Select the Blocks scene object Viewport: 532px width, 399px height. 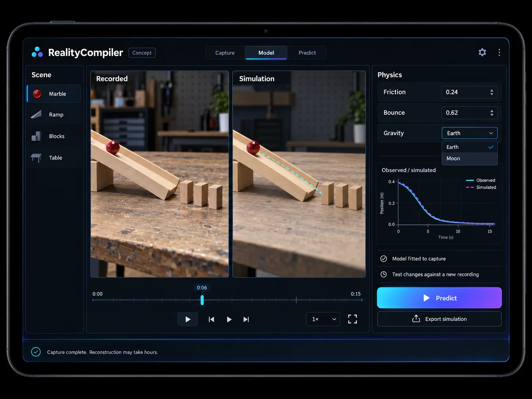54,136
